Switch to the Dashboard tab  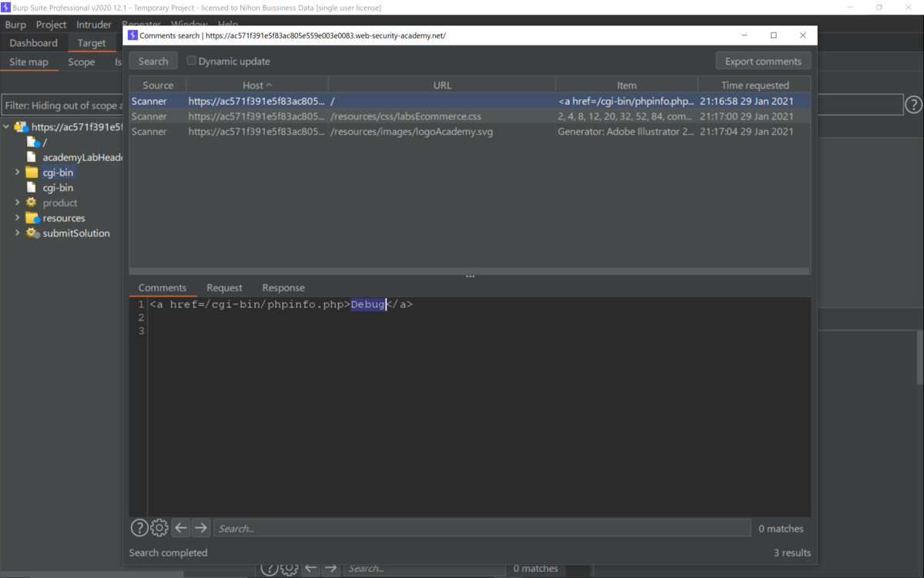tap(34, 43)
